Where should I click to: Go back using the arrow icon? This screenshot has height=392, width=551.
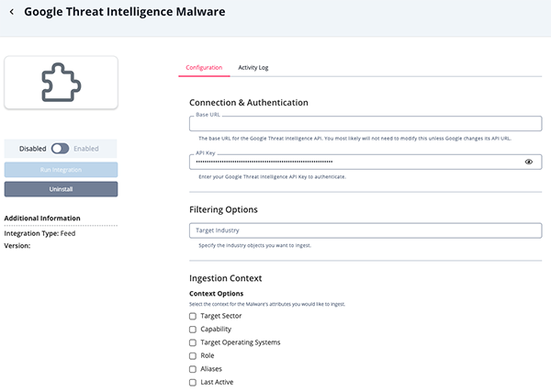coord(12,12)
